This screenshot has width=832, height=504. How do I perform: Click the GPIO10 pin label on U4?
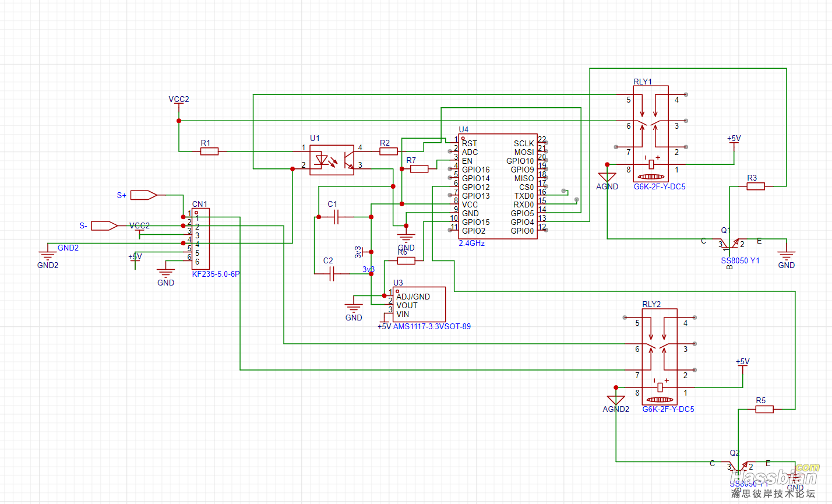pyautogui.click(x=520, y=161)
